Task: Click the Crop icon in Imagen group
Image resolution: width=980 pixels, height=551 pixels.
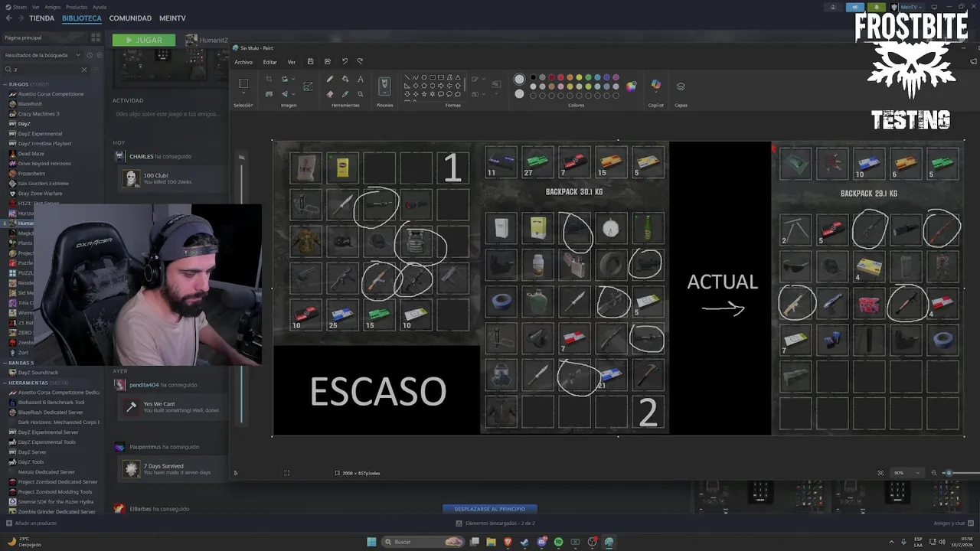Action: click(x=269, y=79)
